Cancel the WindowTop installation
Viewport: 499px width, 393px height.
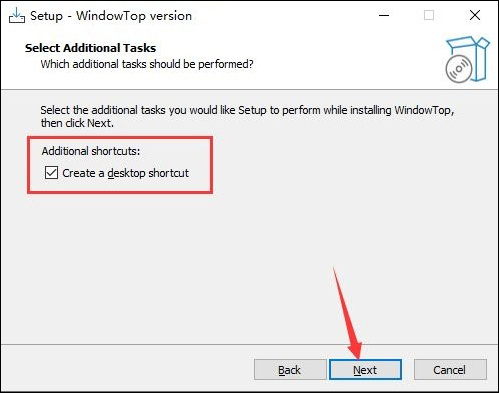[x=450, y=370]
